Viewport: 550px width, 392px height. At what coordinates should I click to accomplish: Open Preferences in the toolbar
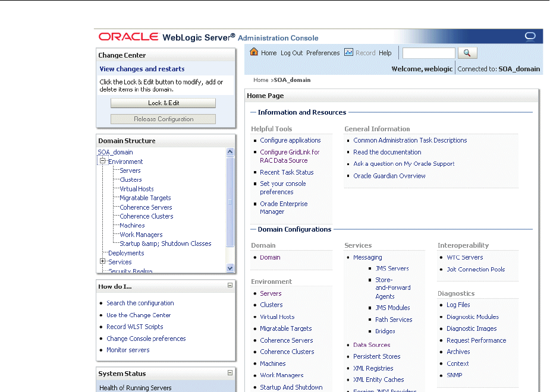323,53
